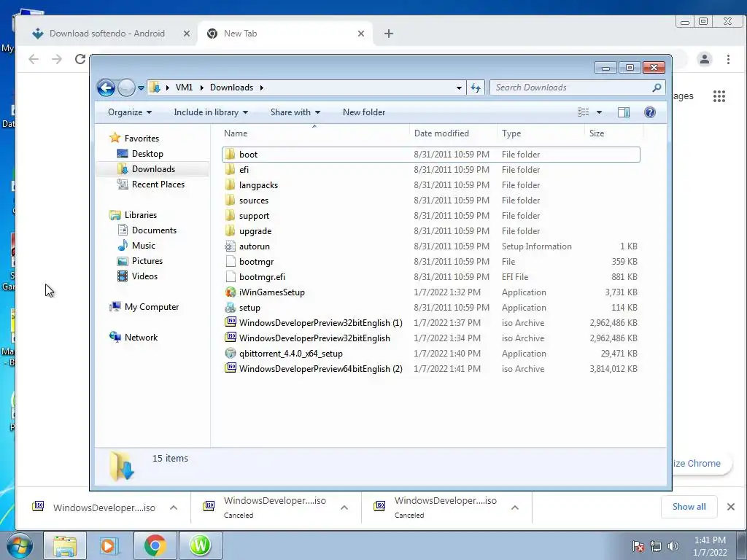Screen dimensions: 747x560
Task: Open Include in library menu
Action: (x=211, y=112)
